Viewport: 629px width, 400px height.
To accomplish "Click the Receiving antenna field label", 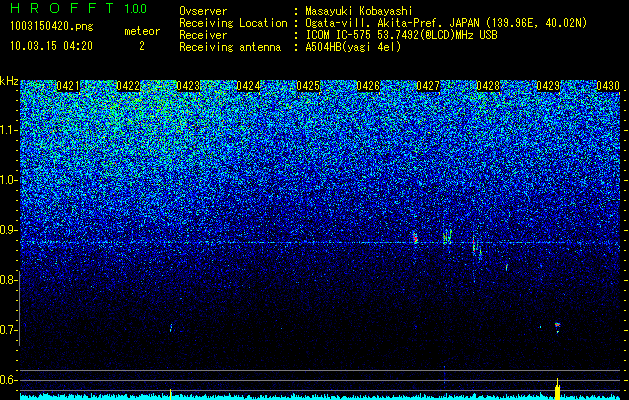I will click(x=230, y=47).
